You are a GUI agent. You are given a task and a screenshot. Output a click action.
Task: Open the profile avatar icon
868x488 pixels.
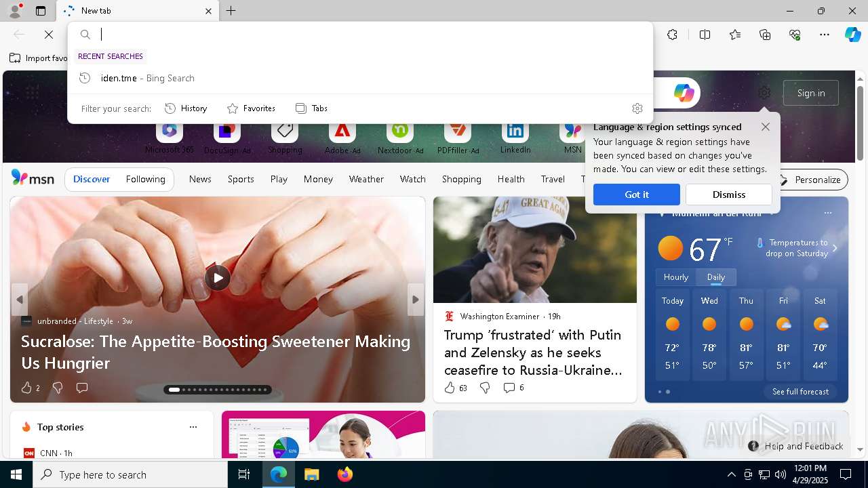[x=14, y=11]
